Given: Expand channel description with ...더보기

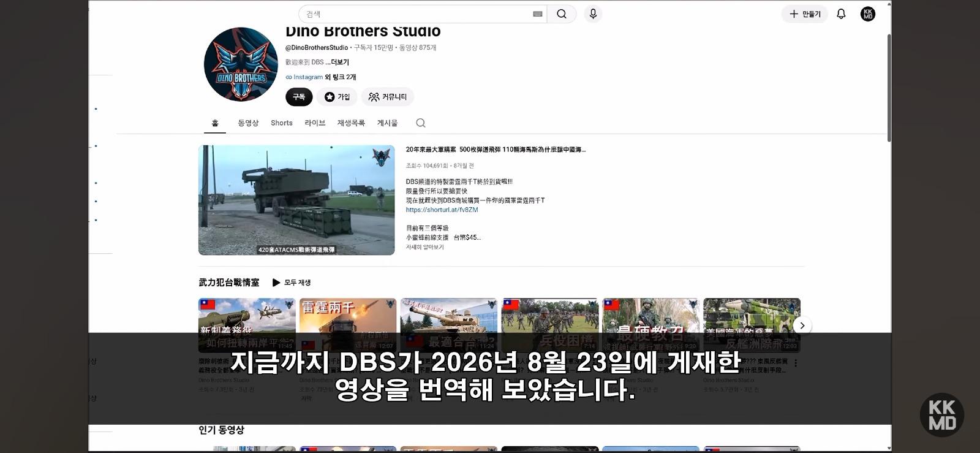Looking at the screenshot, I should (x=337, y=62).
